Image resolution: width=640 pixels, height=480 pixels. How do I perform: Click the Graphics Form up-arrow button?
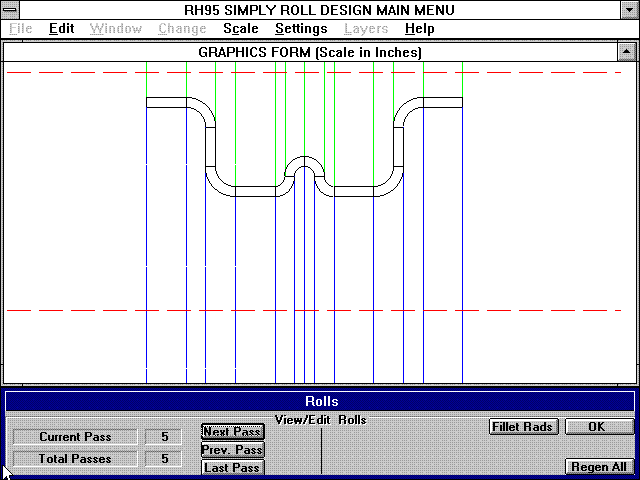(x=627, y=52)
